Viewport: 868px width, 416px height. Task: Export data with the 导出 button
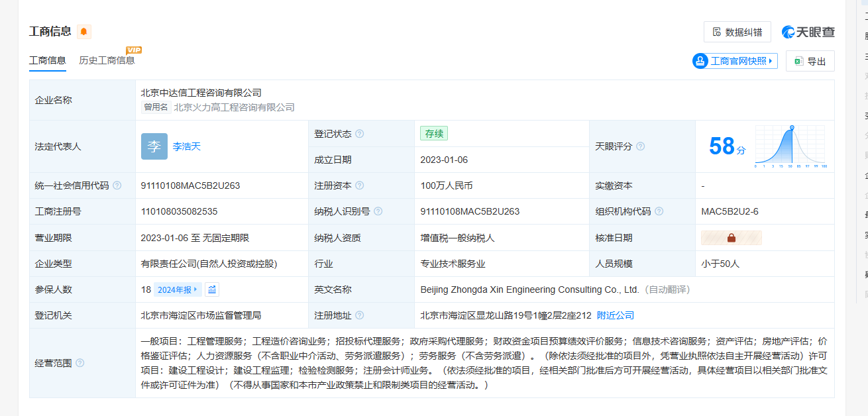(810, 61)
